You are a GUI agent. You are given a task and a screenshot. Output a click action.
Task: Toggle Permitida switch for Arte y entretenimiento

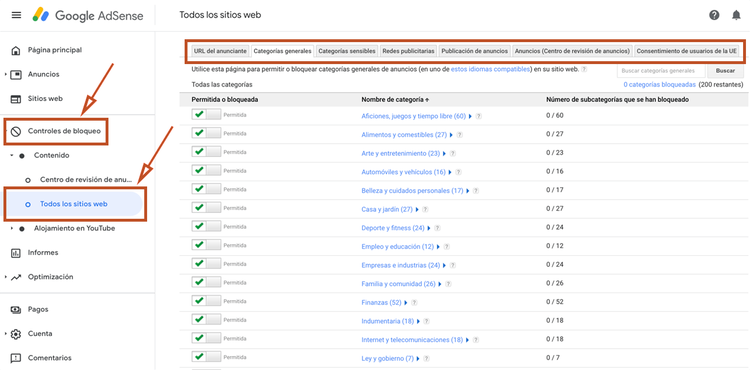[206, 152]
